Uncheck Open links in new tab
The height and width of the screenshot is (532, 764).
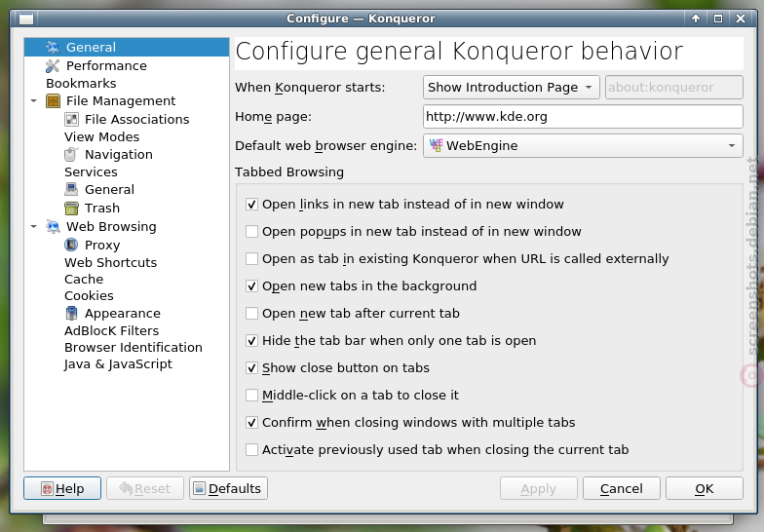point(251,205)
